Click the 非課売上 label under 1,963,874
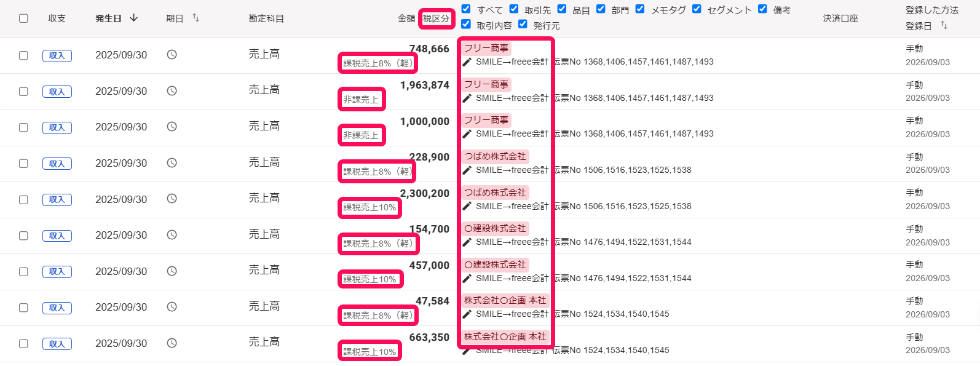Viewport: 980px width, 366px height. pos(362,99)
